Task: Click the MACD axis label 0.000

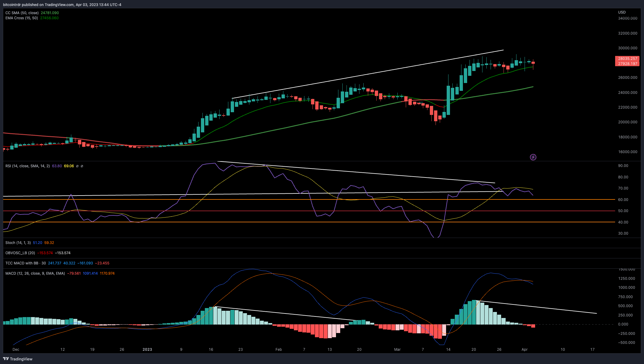Action: 623,324
